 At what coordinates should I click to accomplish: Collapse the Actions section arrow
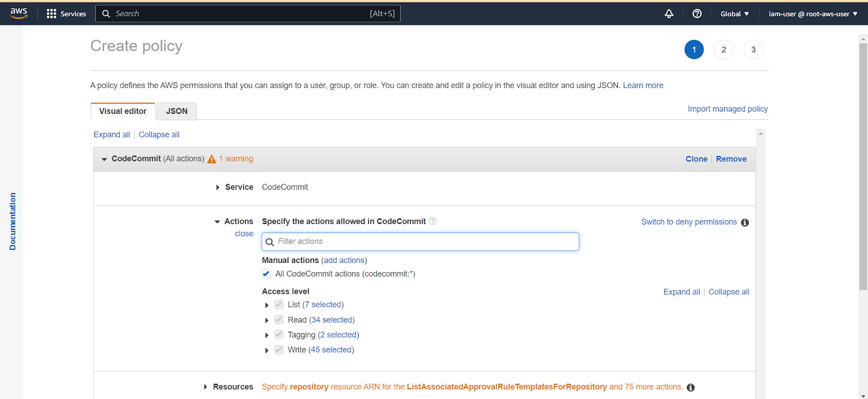(x=217, y=222)
